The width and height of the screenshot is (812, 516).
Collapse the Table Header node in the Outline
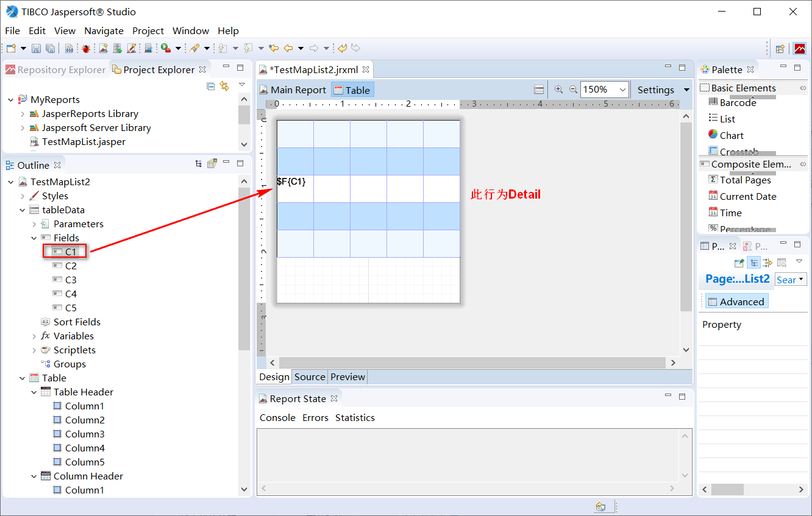34,392
